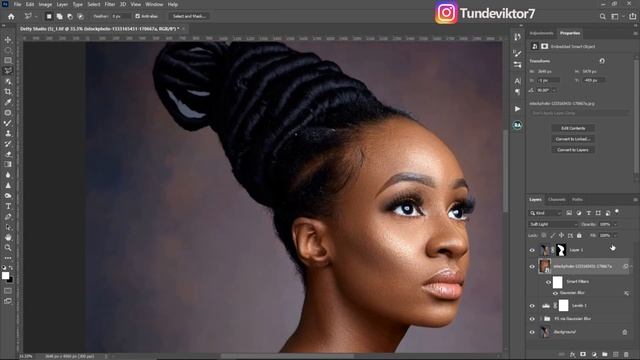The image size is (640, 360).
Task: Open the Actions panel play icon
Action: [518, 109]
